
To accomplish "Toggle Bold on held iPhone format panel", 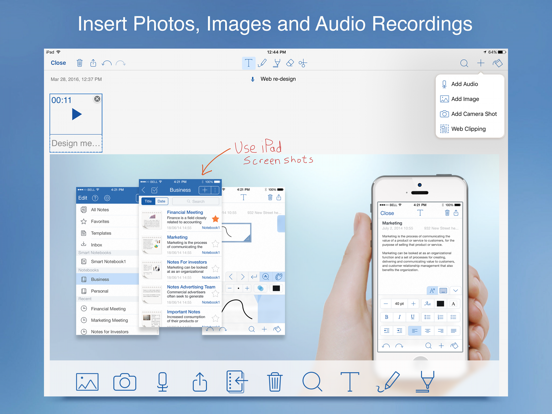I will (x=387, y=317).
